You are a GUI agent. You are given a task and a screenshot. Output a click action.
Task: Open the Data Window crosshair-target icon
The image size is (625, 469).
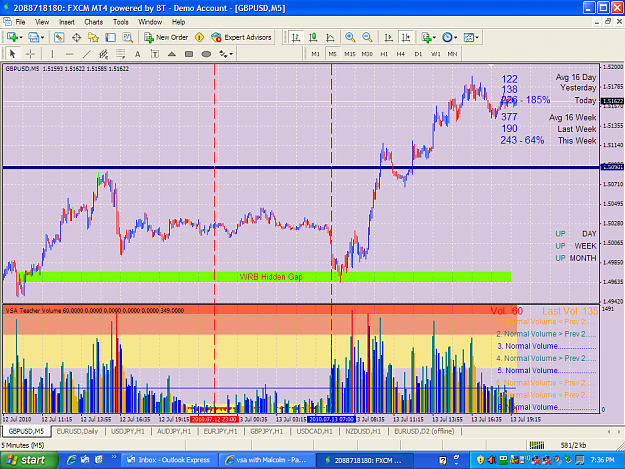pyautogui.click(x=76, y=37)
